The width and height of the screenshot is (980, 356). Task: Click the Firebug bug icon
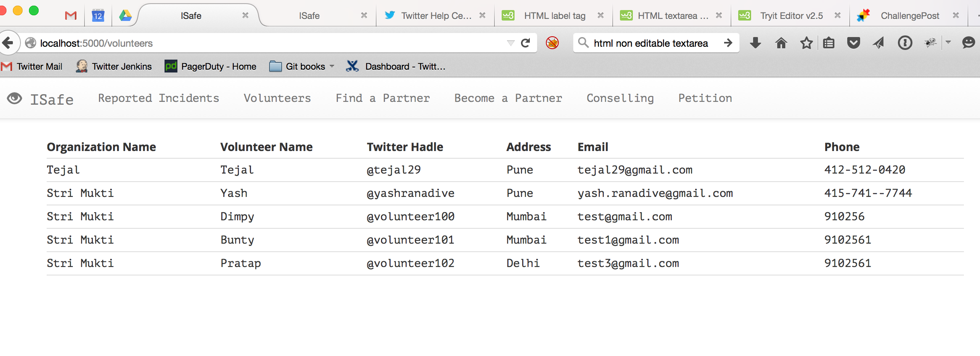click(x=930, y=43)
